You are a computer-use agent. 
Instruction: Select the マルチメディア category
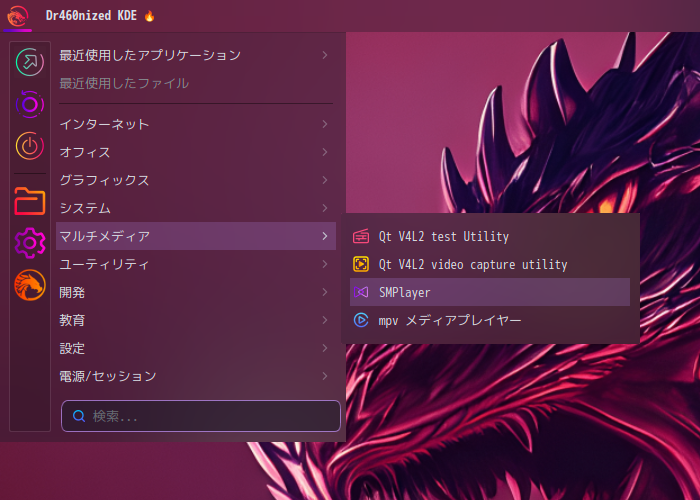[196, 236]
